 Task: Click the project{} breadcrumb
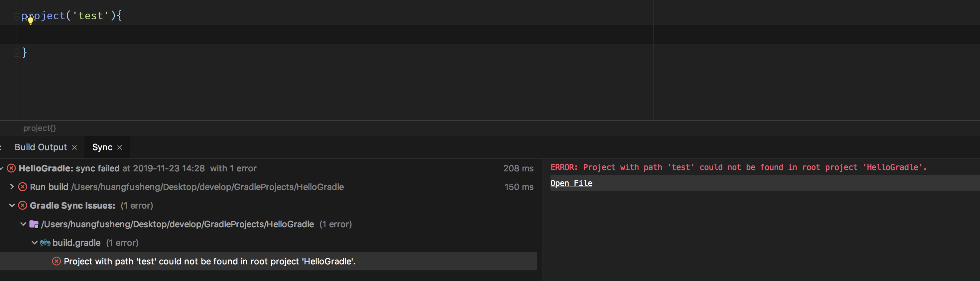pyautogui.click(x=40, y=128)
